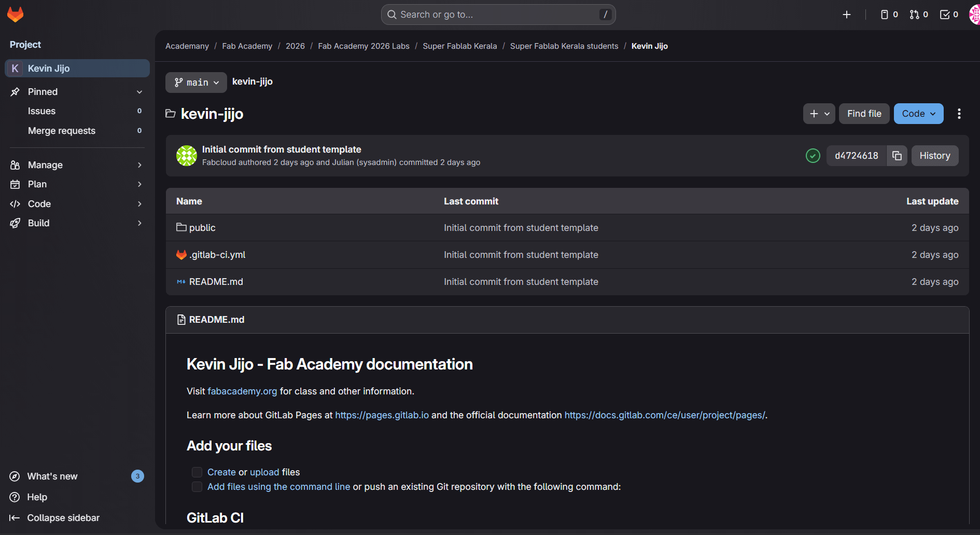Open the main branch dropdown
The width and height of the screenshot is (980, 535).
point(195,82)
